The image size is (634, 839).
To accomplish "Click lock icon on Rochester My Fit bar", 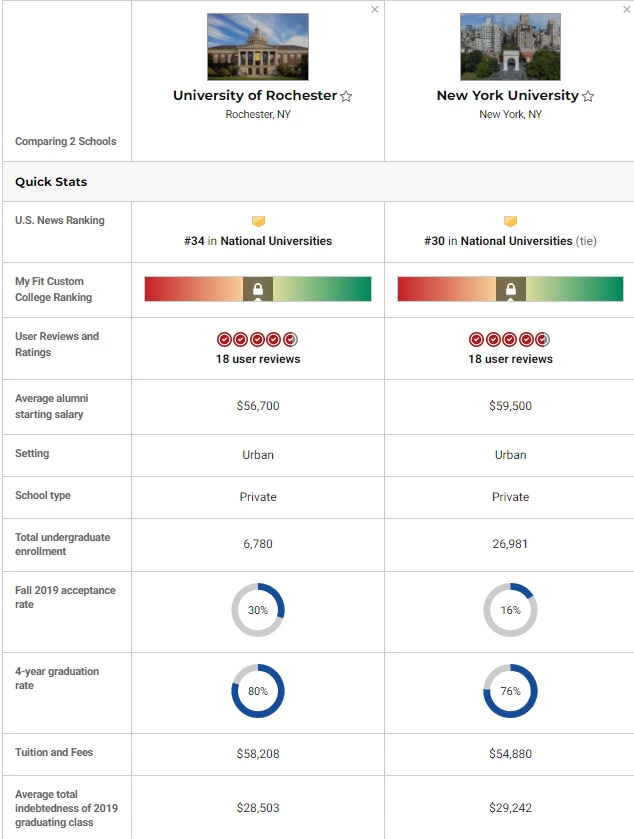I will (258, 289).
